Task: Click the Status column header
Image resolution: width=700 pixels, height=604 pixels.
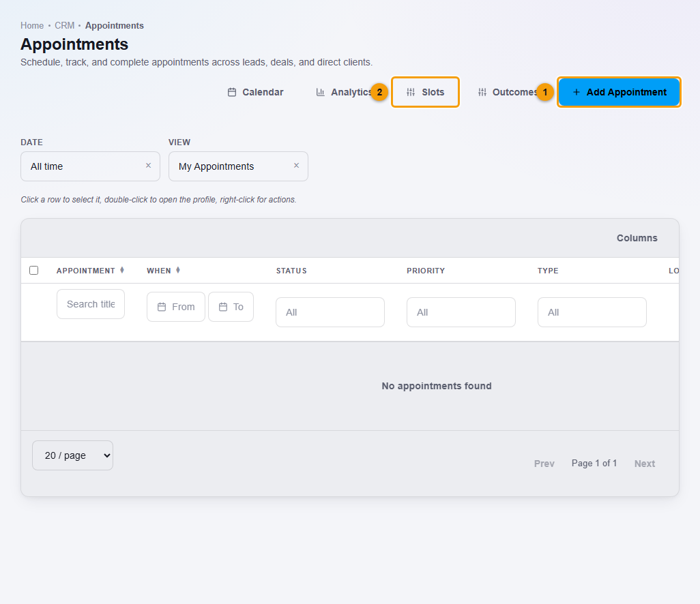Action: point(291,271)
